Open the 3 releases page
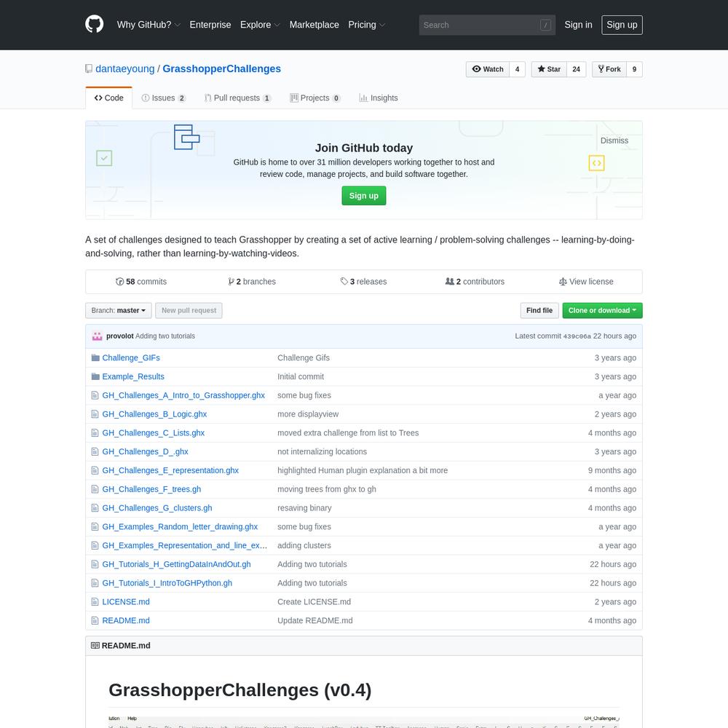This screenshot has height=728, width=728. point(363,281)
